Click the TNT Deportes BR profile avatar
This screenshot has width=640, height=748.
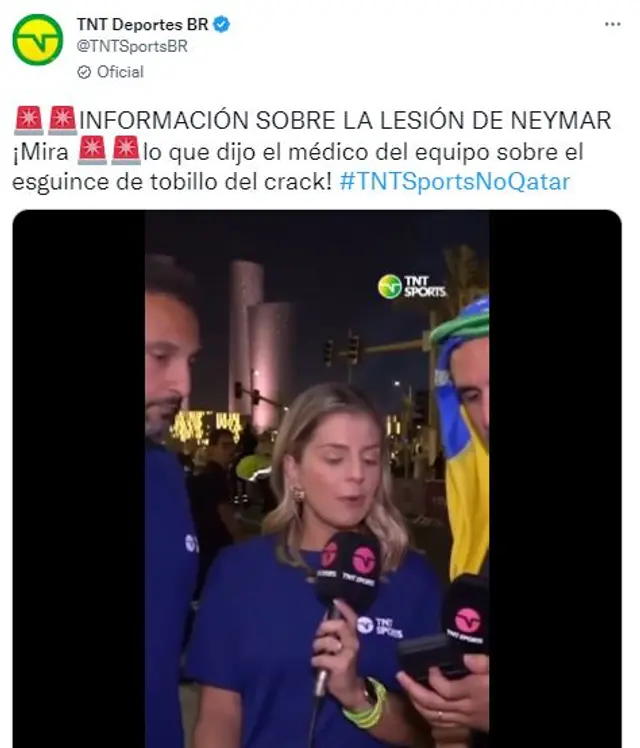37,40
